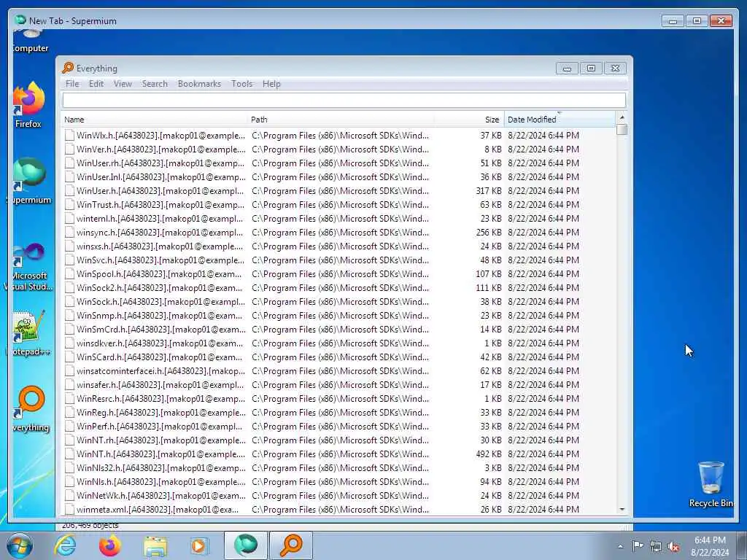Click the 256 KB size cell

tap(488, 233)
